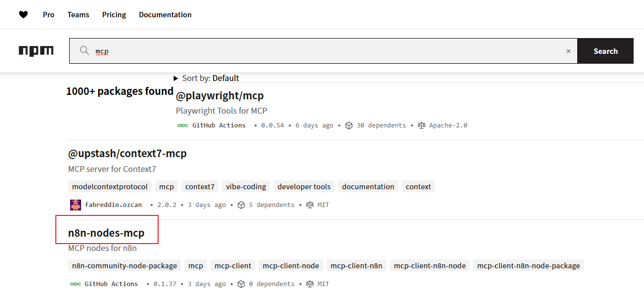Select the developer tools keyword tag
644x293 pixels.
point(304,187)
